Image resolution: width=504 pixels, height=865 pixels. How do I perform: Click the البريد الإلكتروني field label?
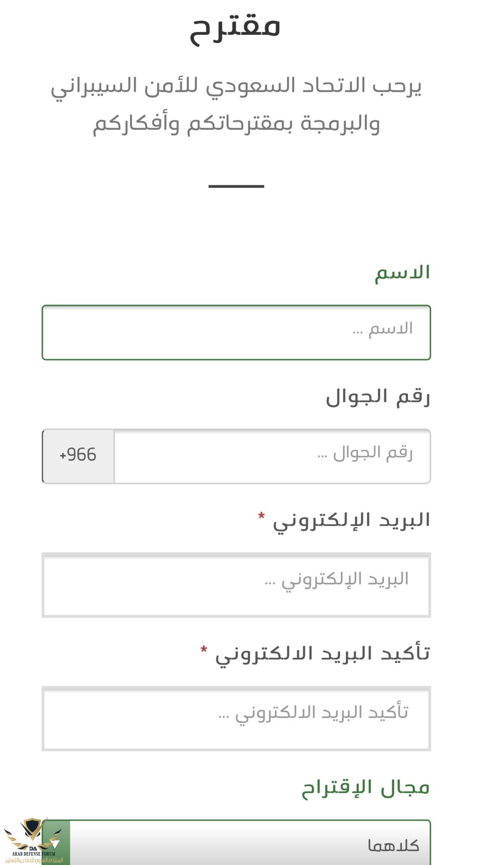point(351,522)
